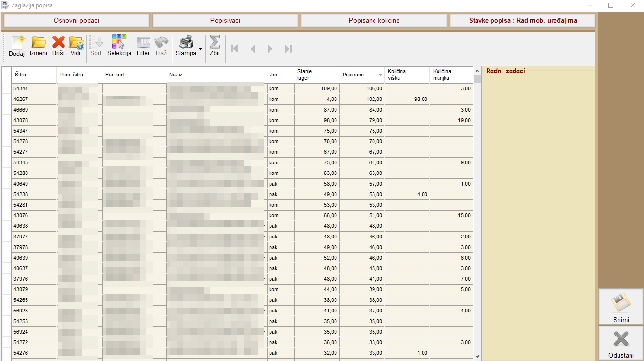
Task: Open the Popisivaci tab
Action: 225,21
